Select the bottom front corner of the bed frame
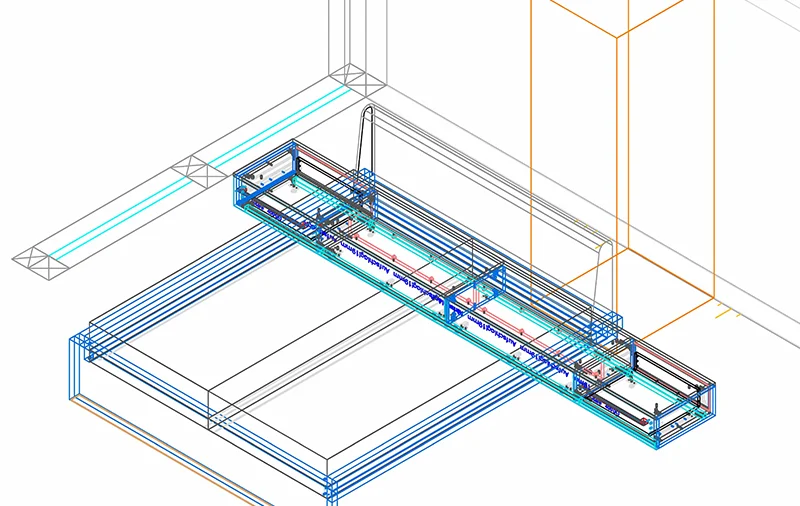The height and width of the screenshot is (506, 800). [x=330, y=490]
